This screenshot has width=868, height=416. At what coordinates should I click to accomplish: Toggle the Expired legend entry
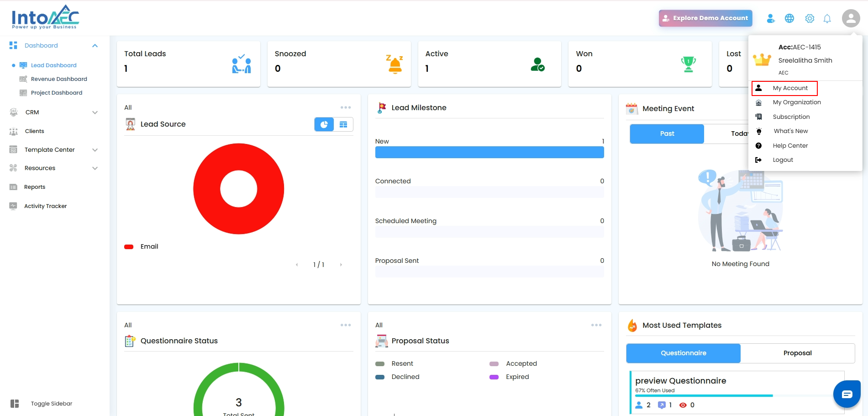[509, 377]
